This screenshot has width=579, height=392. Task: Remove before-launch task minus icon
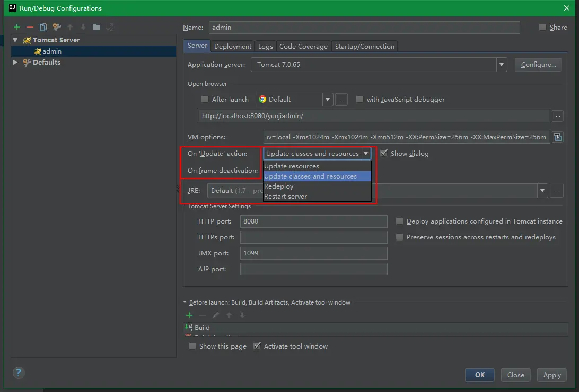tap(203, 315)
